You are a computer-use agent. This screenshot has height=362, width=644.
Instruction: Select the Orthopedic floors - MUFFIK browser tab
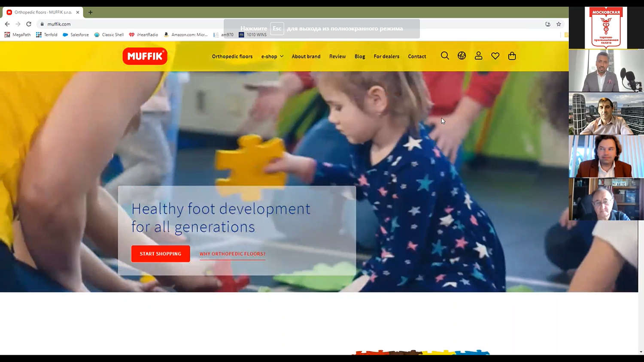(43, 12)
